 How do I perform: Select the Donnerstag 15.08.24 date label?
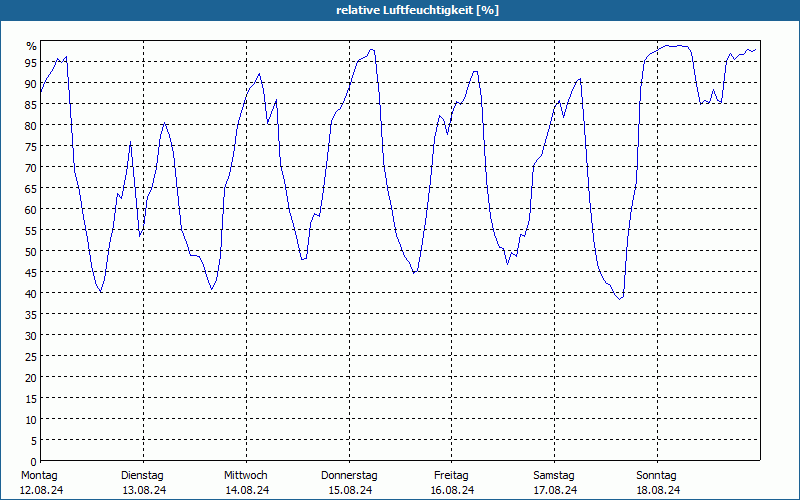[x=349, y=483]
